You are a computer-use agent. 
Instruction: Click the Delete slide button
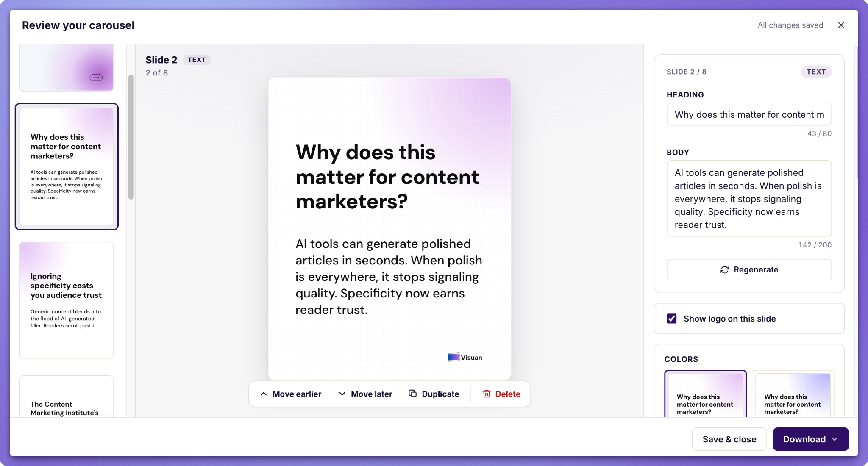click(501, 394)
